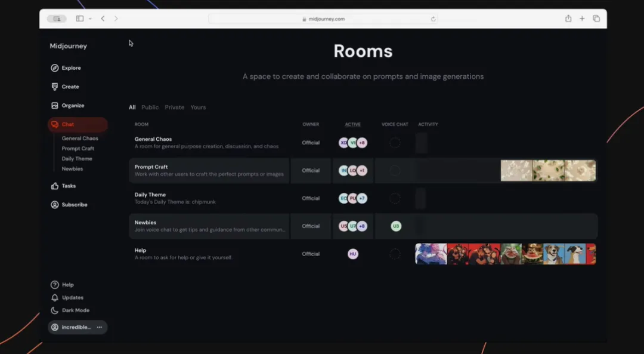Viewport: 644px width, 354px height.
Task: Toggle the Daily Theme voice chat circle
Action: click(395, 199)
